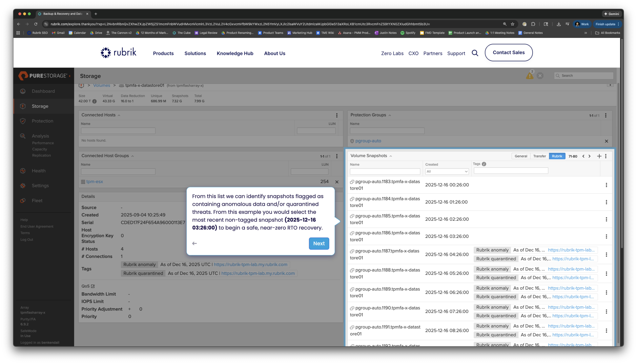This screenshot has width=637, height=364.
Task: Collapse the Protection Groups panel chevron
Action: click(390, 115)
